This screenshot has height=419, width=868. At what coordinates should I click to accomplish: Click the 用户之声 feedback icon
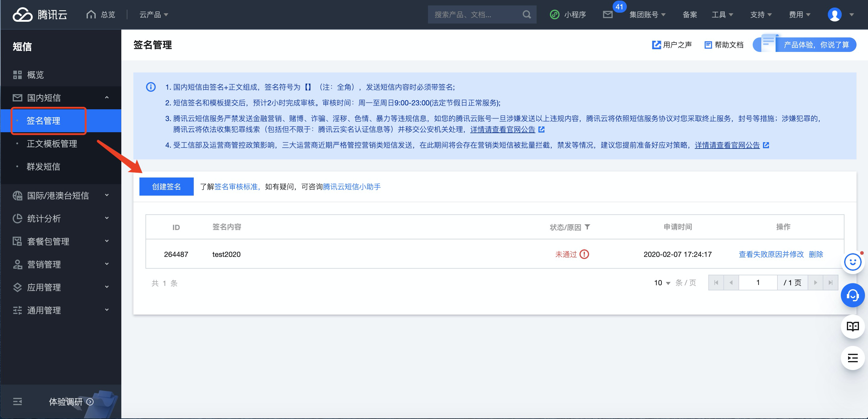pos(656,45)
